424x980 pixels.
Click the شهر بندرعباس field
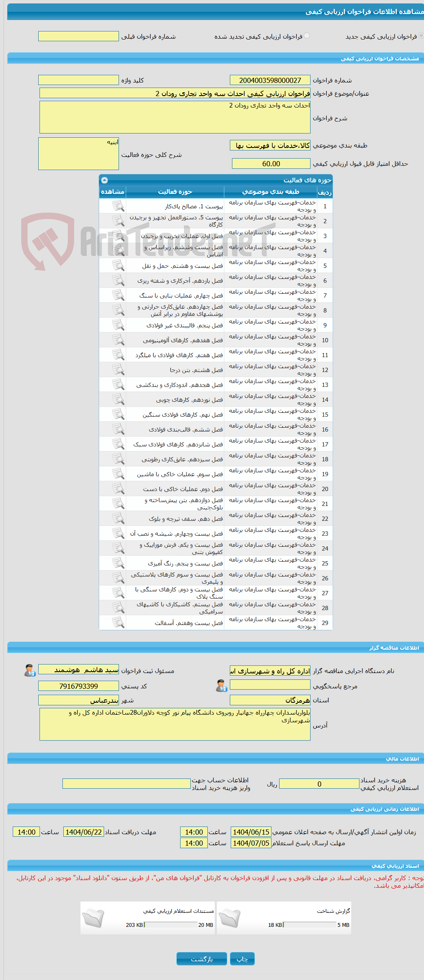(x=79, y=700)
